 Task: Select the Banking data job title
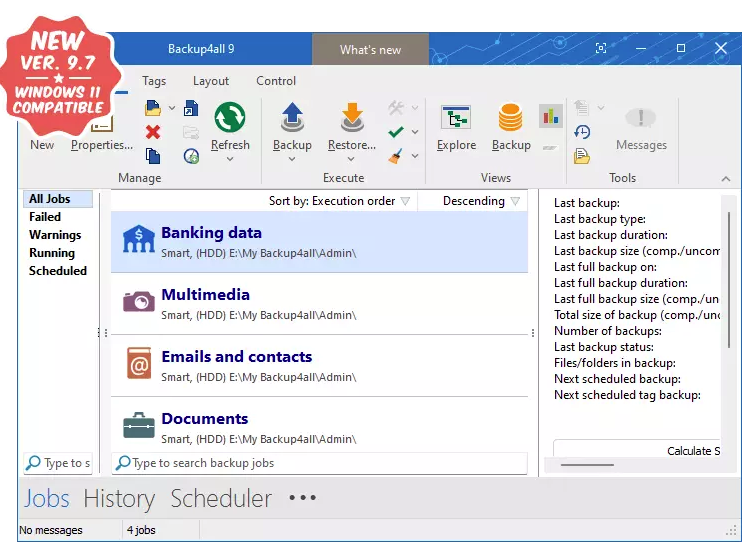point(212,232)
